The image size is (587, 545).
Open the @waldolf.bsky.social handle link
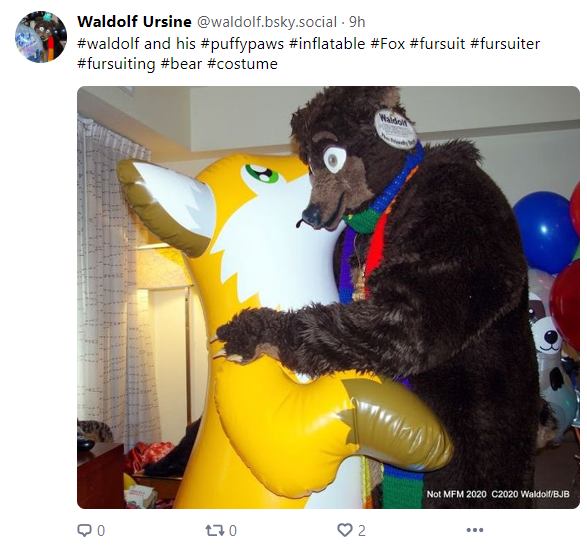[267, 22]
